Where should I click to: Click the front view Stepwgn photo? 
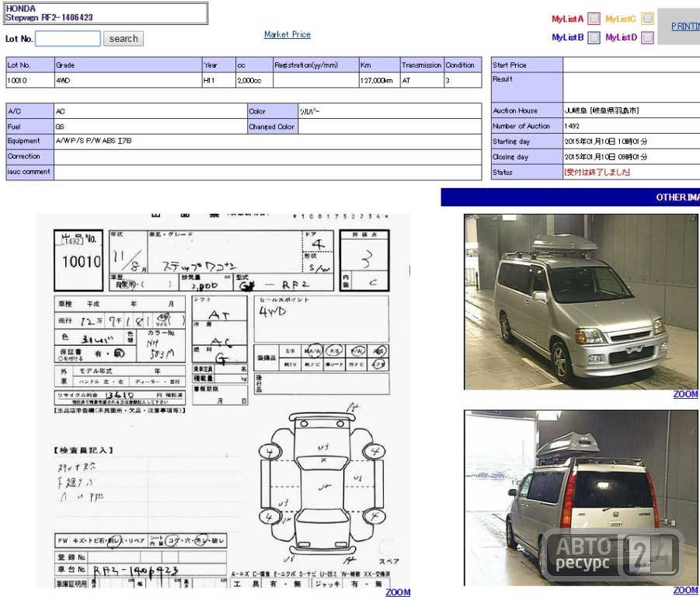click(x=581, y=302)
